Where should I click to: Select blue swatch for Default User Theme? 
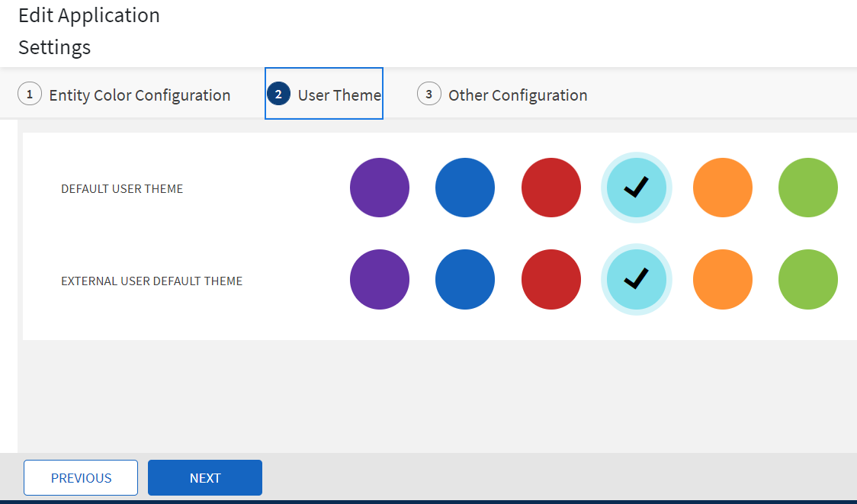click(x=465, y=188)
